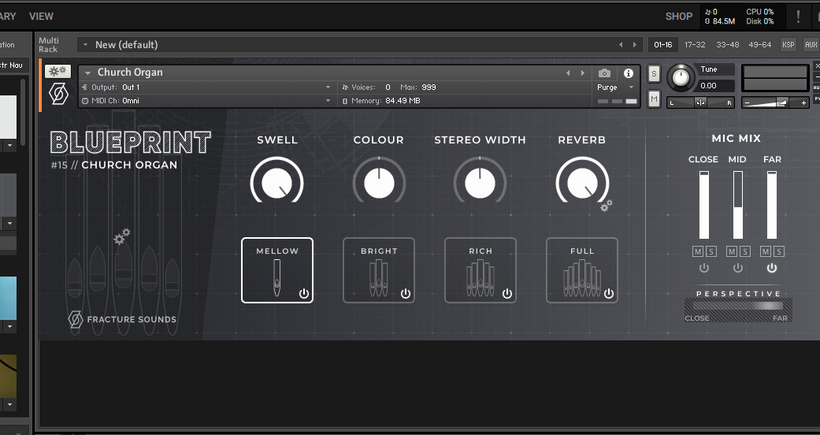The image size is (820, 435).
Task: Click the Tune knob
Action: (680, 78)
